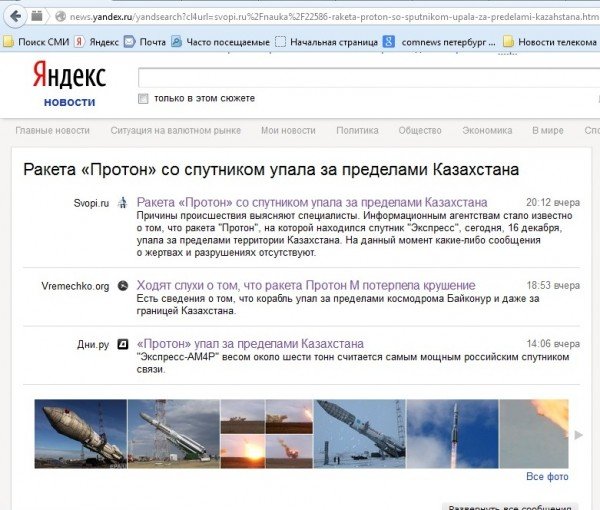Open the Часто посещаемые bookmark icon
The width and height of the screenshot is (600, 510).
pyautogui.click(x=176, y=41)
